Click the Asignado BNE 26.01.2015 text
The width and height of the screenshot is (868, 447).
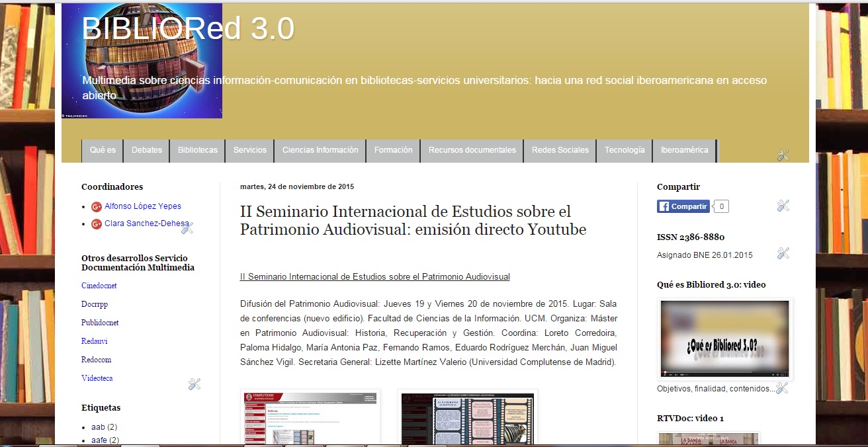[x=705, y=255]
